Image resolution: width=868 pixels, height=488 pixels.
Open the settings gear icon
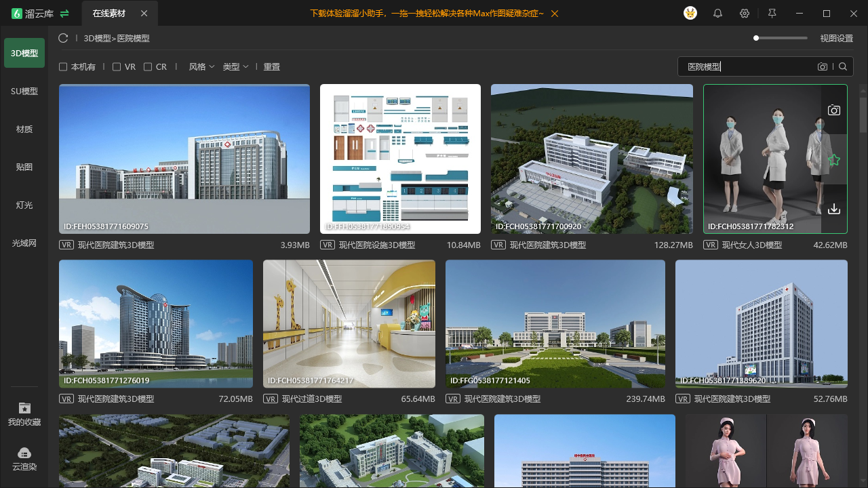coord(745,14)
